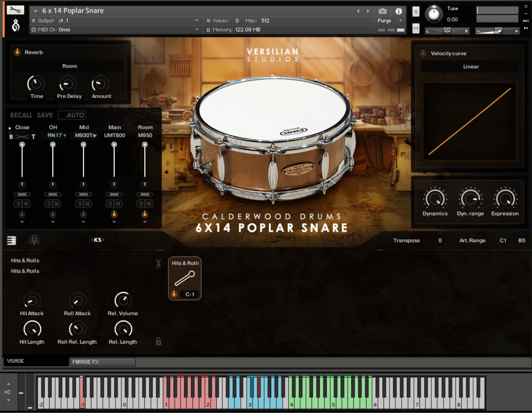Click the Hits & Rolls drumstick articulation
Screen dimensions: 532x413
coord(185,279)
